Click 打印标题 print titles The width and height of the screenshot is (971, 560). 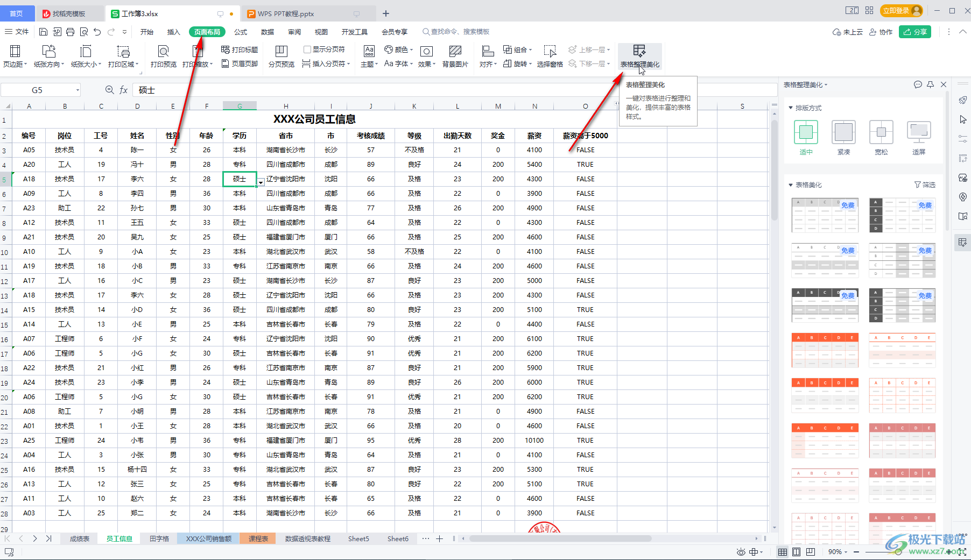click(x=240, y=49)
